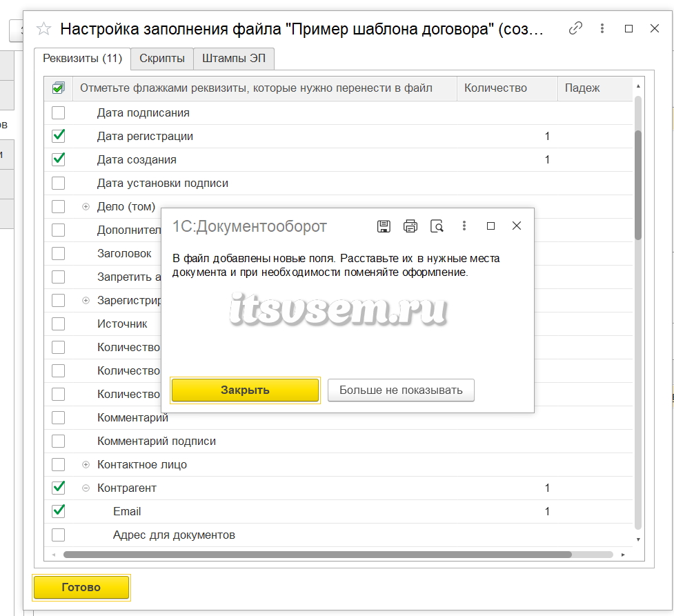The height and width of the screenshot is (616, 674).
Task: Select the Комментарий подписи row text
Action: [157, 441]
